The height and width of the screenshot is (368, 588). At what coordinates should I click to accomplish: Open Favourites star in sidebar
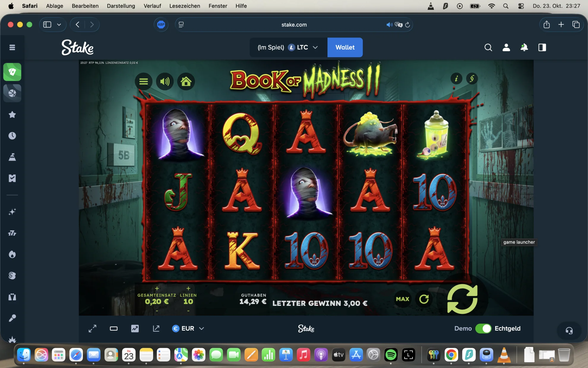coord(12,114)
